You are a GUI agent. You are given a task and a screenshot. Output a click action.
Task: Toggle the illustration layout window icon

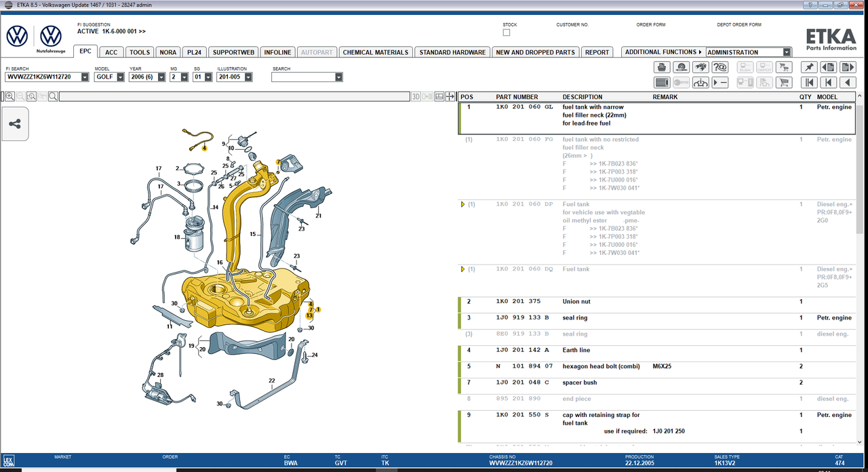point(439,96)
